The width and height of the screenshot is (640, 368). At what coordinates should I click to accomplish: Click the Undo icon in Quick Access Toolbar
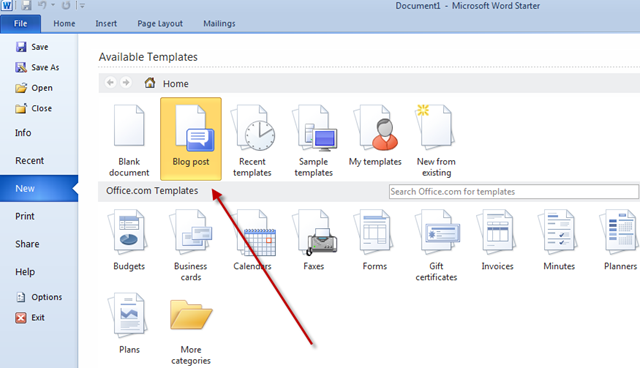pyautogui.click(x=42, y=5)
